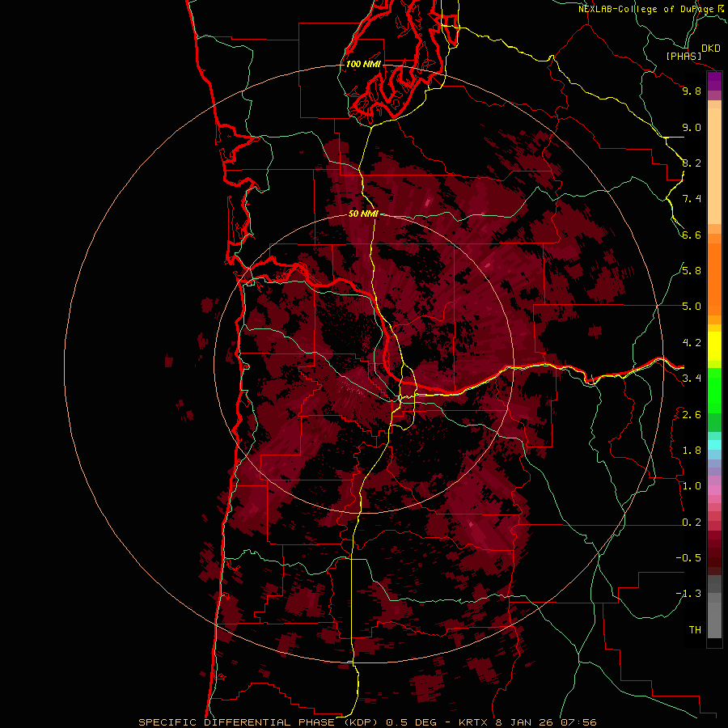
Task: Click the orange segment of color scale
Action: click(x=714, y=280)
